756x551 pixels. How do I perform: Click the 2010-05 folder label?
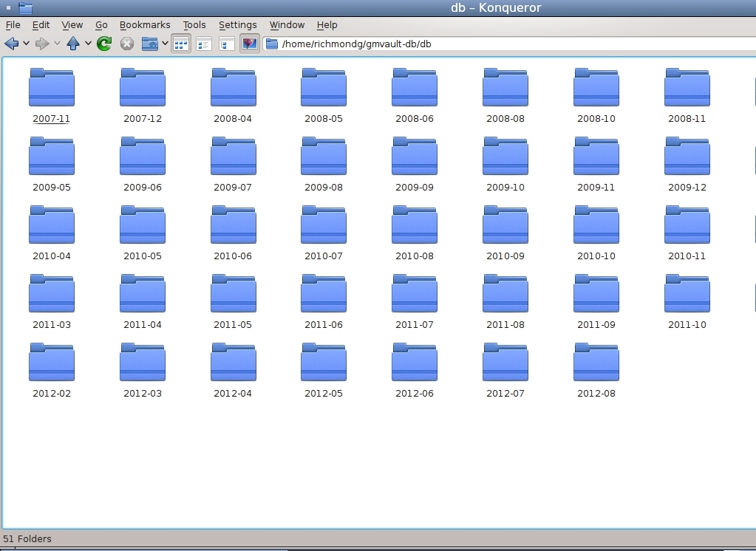pyautogui.click(x=142, y=256)
